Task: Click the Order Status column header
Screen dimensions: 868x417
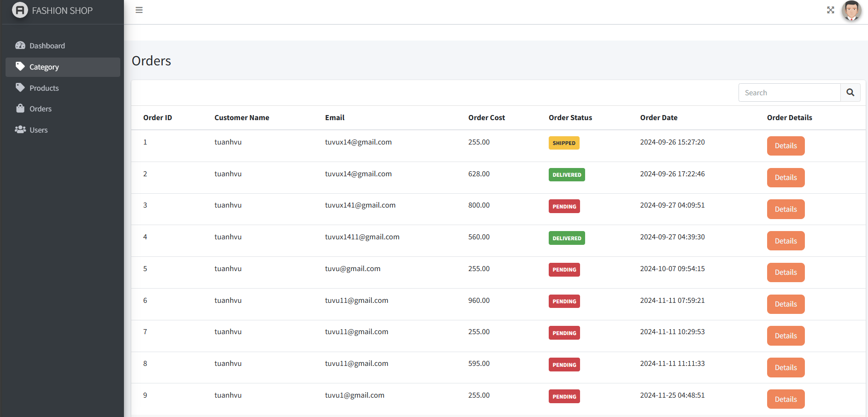Action: click(x=570, y=118)
